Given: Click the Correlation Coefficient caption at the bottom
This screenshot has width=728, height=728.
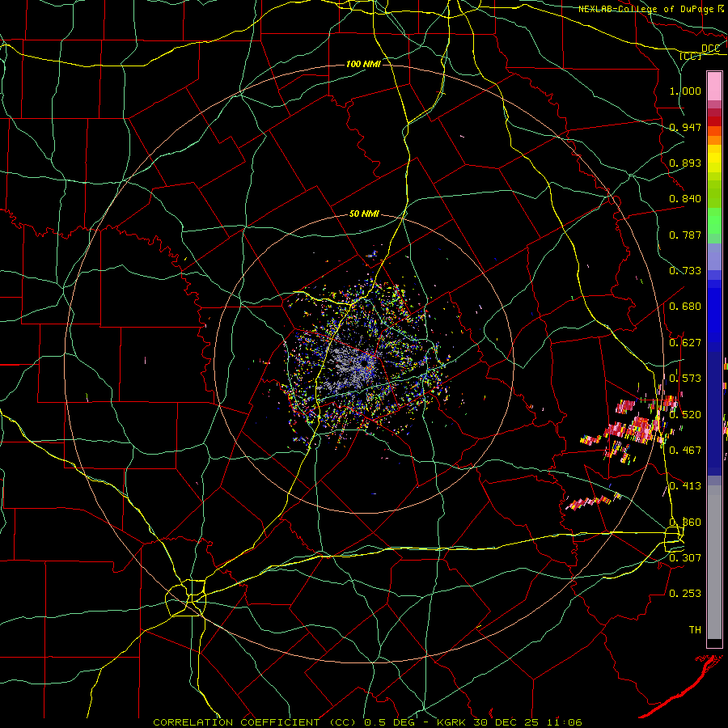Looking at the screenshot, I should click(x=367, y=722).
